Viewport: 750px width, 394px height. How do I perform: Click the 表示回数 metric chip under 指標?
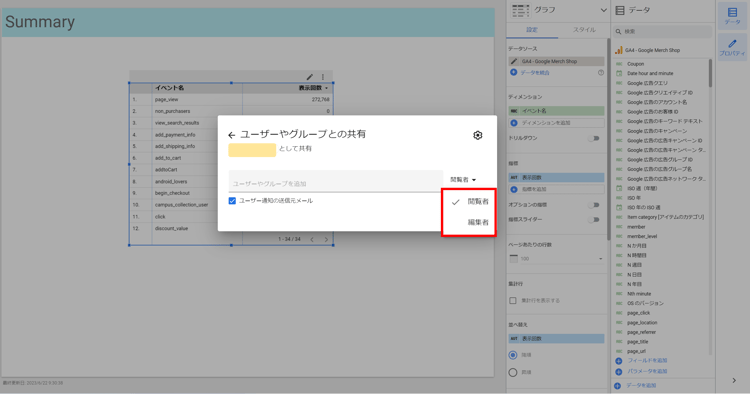point(556,177)
